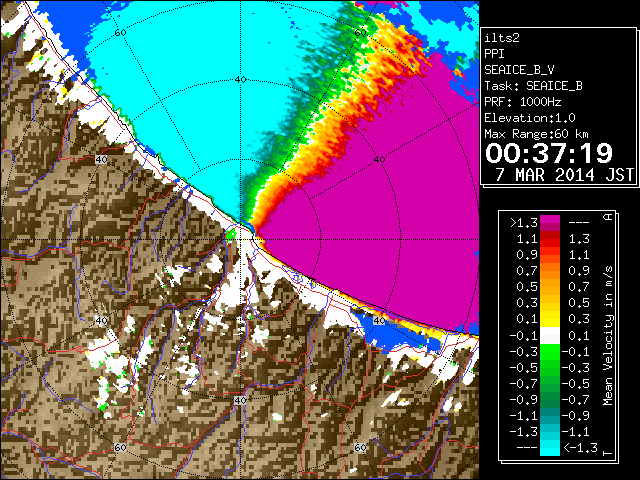Click the 'Mean Velocity in m/s' legend title
640x480 pixels.
pos(608,335)
